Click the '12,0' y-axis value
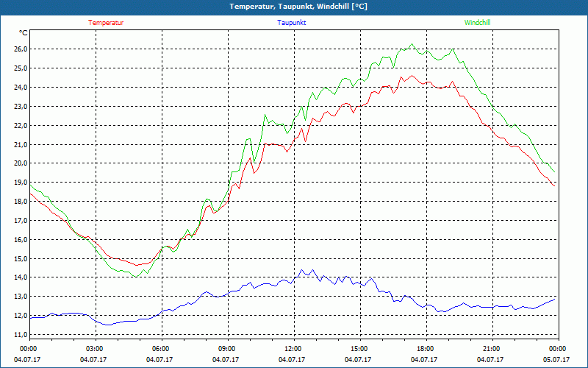Screen dimensions: 588x368 click(21, 316)
